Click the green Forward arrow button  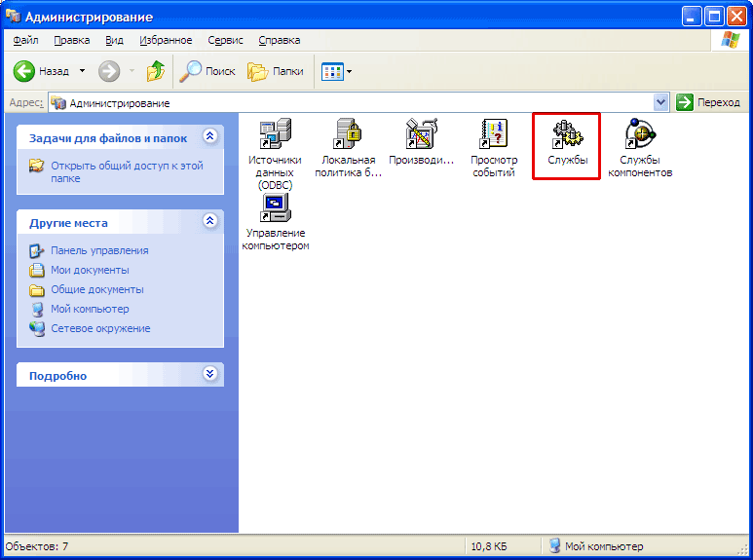coord(109,71)
